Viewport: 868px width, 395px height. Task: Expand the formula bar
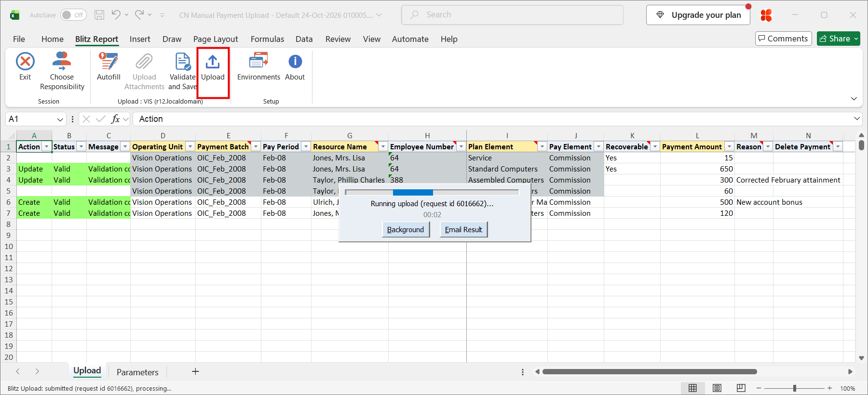click(x=857, y=118)
